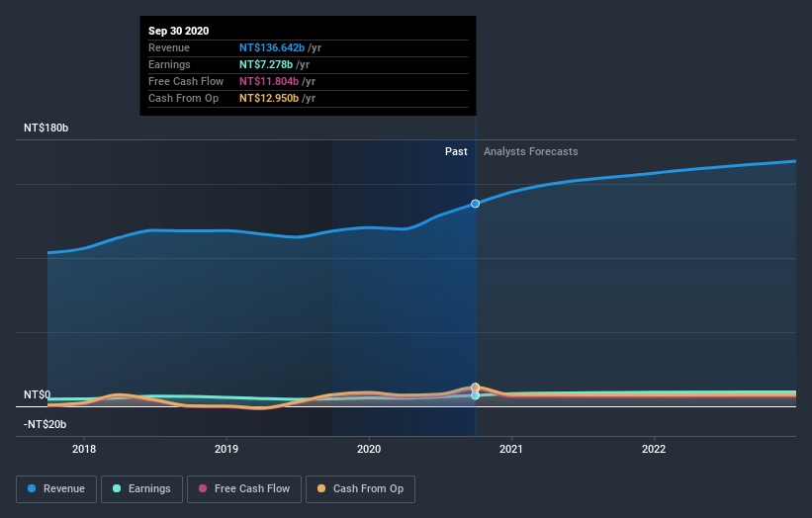Click the Revenue row label in tooltip
The image size is (812, 518).
coord(169,47)
